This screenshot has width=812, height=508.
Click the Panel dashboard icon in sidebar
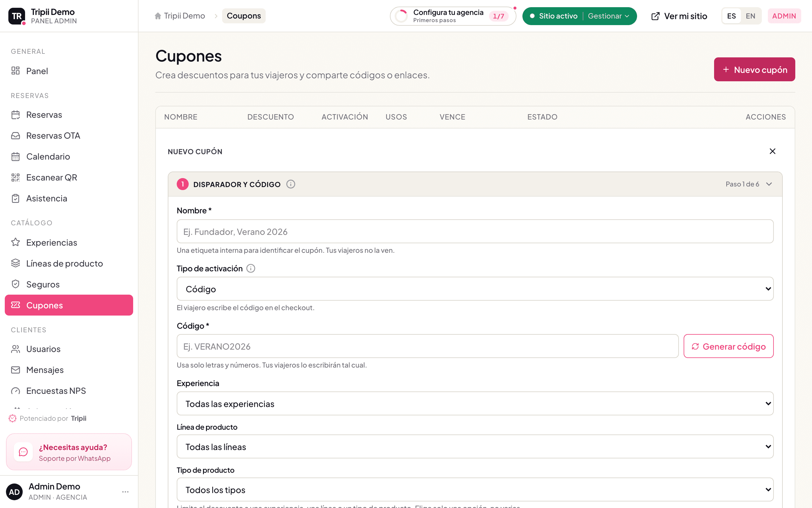16,71
